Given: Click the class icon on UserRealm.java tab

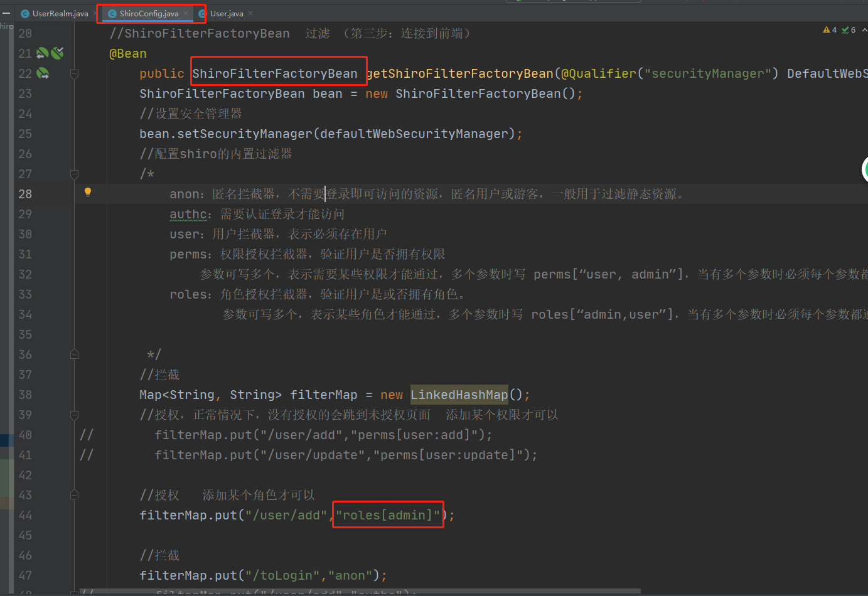Looking at the screenshot, I should 25,14.
